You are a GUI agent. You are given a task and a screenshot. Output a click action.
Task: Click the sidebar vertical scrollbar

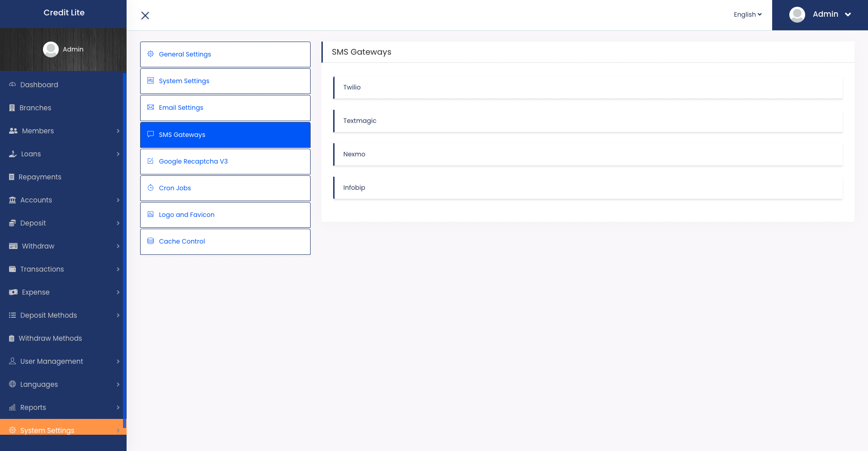tap(124, 251)
